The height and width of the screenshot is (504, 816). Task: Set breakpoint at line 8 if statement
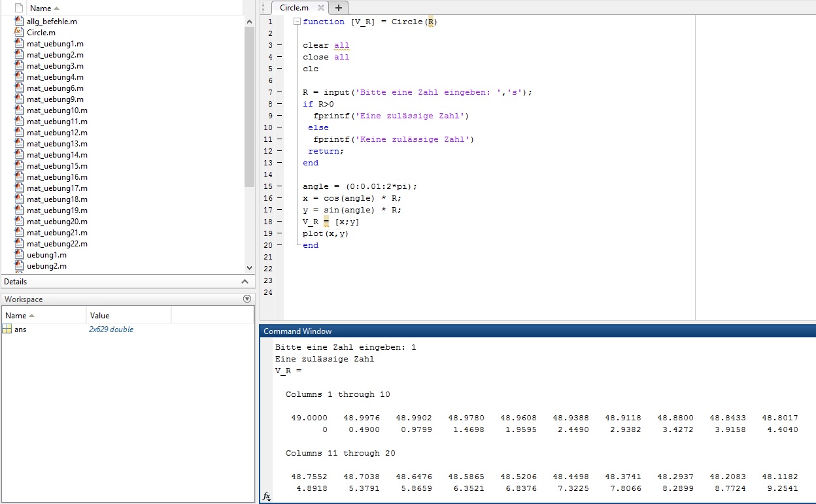coord(279,104)
